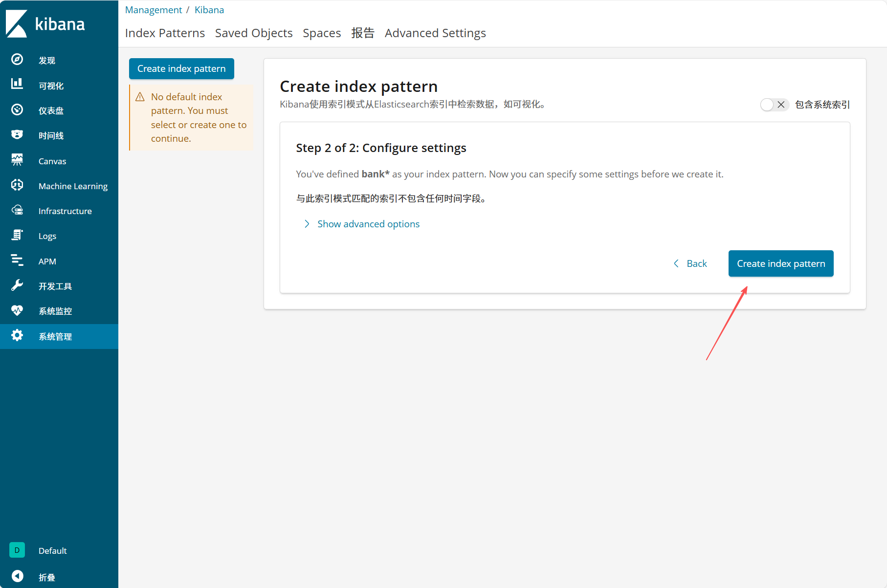This screenshot has width=887, height=588.
Task: Select the Infrastructure sidebar label
Action: 65,211
